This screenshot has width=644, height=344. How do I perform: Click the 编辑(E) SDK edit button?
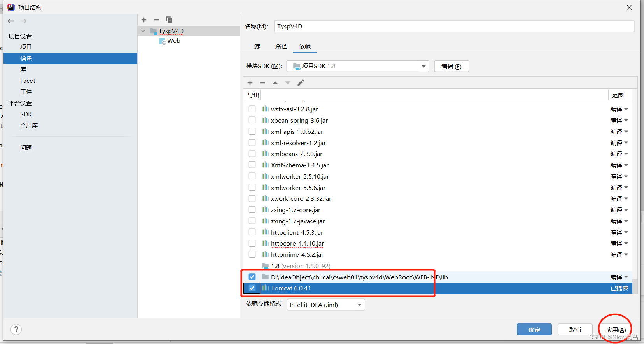[x=451, y=66]
